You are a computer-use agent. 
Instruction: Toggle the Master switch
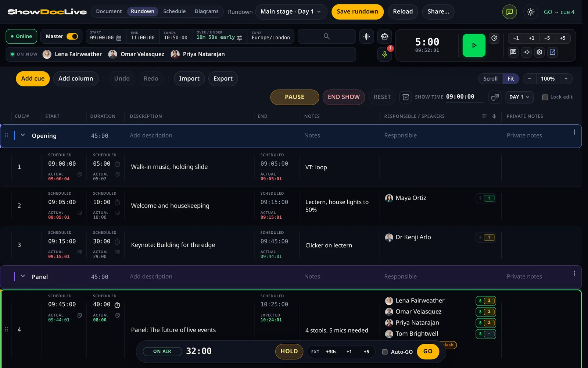[72, 36]
